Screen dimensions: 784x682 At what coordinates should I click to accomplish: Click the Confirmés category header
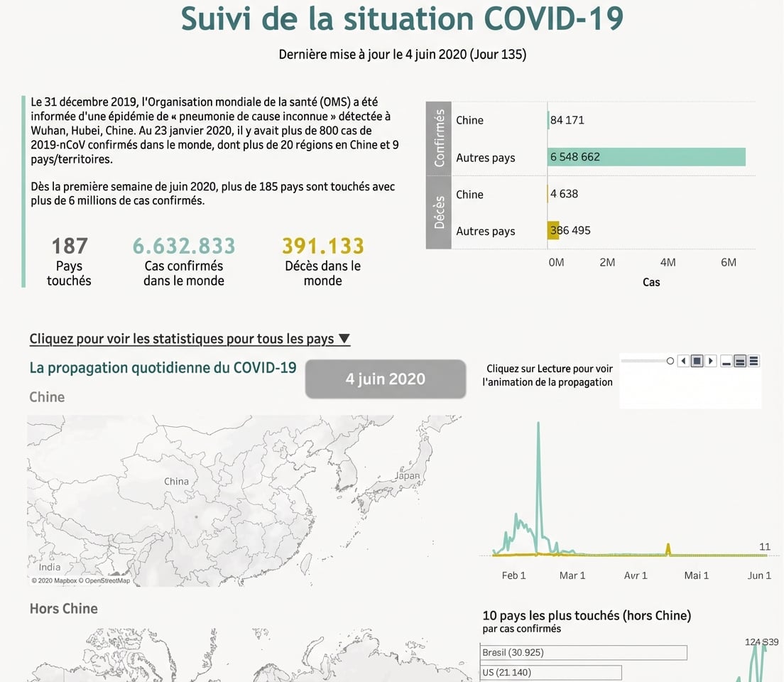(438, 138)
